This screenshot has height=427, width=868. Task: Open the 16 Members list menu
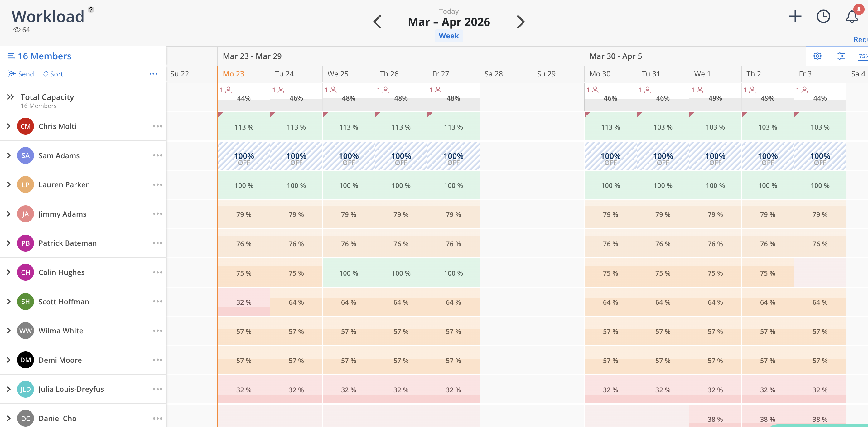(x=39, y=56)
